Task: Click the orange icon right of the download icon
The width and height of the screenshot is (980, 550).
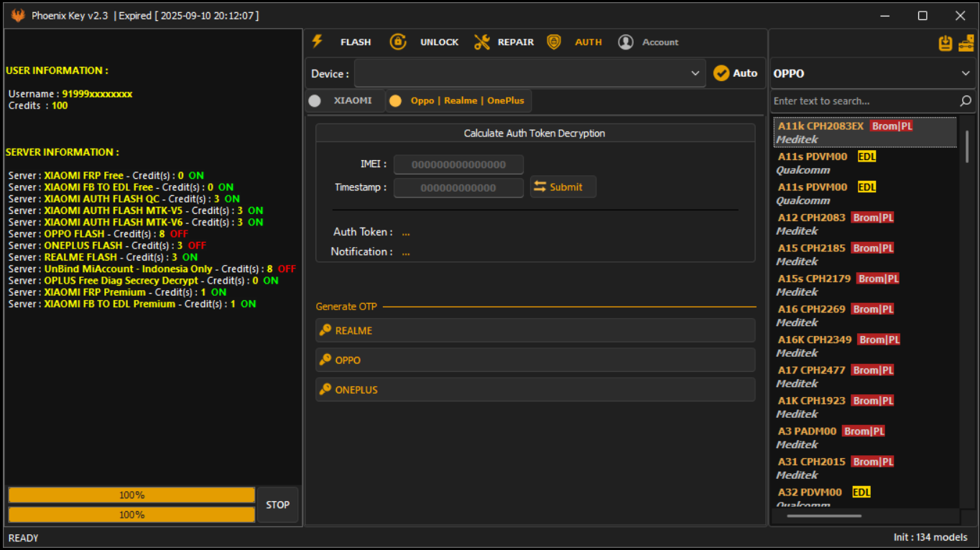Action: pyautogui.click(x=966, y=44)
